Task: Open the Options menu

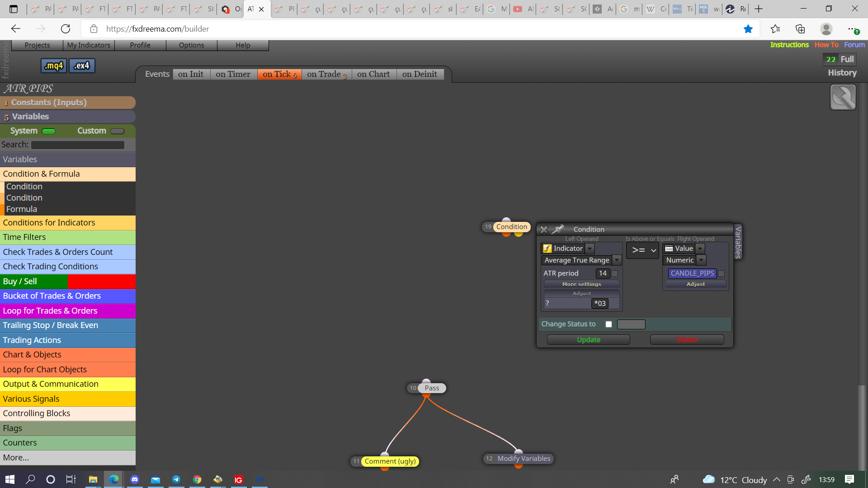Action: click(x=191, y=45)
